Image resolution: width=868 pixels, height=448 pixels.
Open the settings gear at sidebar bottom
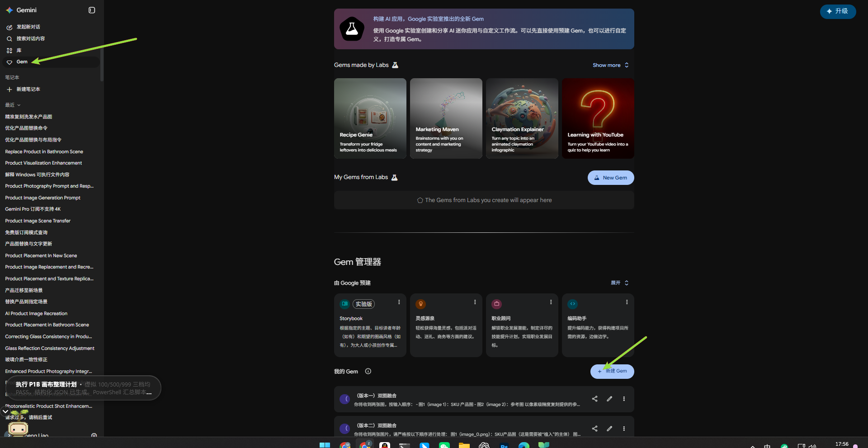tap(94, 435)
